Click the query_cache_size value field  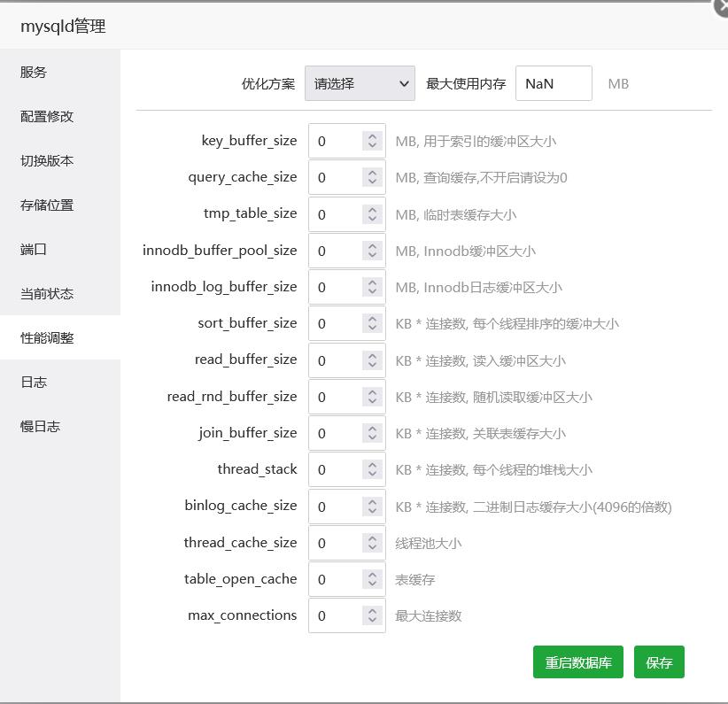347,177
